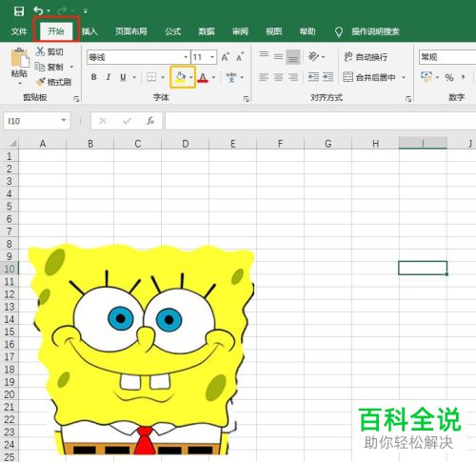The image size is (476, 462).
Task: Open the 文件 File tab
Action: (19, 31)
